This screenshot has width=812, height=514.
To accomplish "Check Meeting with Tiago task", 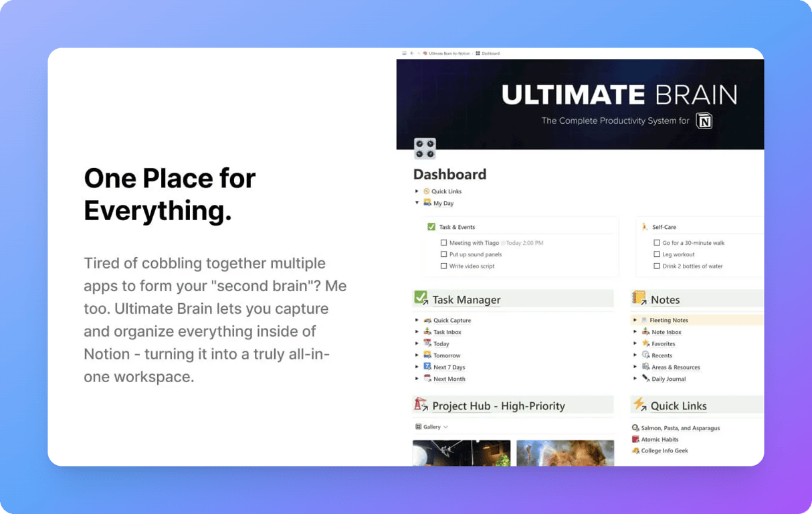I will point(443,243).
